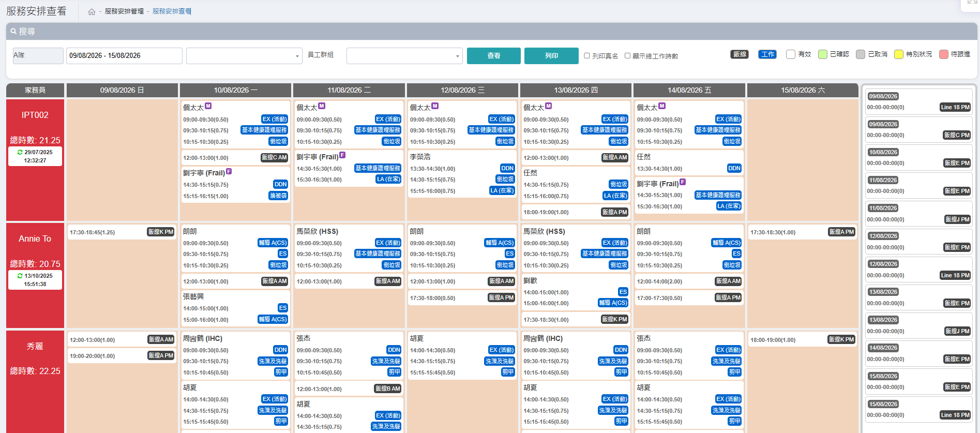
Task: Click refresh icon beside 13/10/2025 for Annie To
Action: pyautogui.click(x=20, y=276)
